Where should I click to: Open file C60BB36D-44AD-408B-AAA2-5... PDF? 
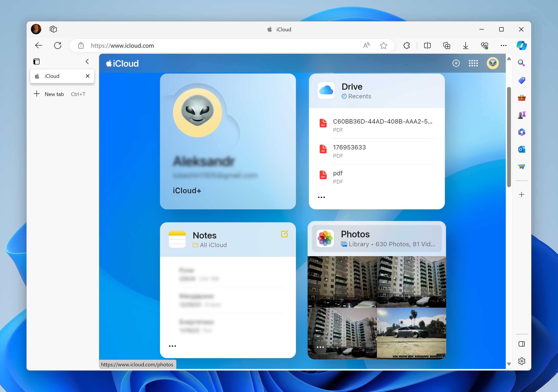pos(376,125)
